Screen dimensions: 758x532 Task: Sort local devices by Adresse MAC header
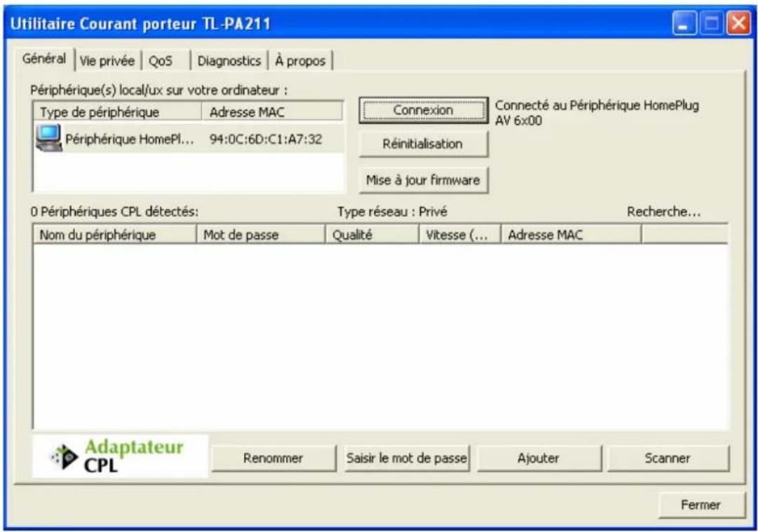click(x=272, y=112)
